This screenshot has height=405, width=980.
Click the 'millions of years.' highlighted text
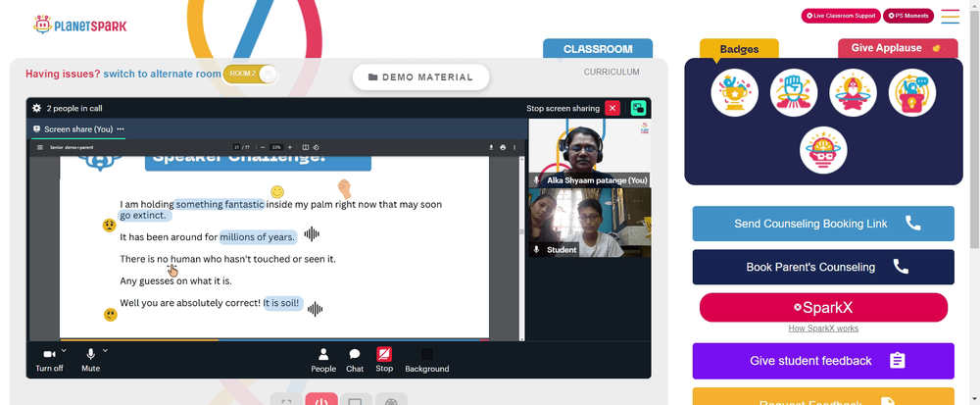(x=257, y=237)
